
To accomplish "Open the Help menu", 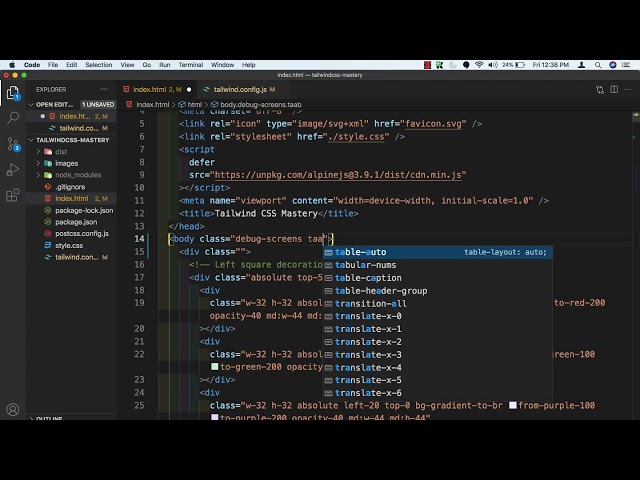I will tap(249, 65).
